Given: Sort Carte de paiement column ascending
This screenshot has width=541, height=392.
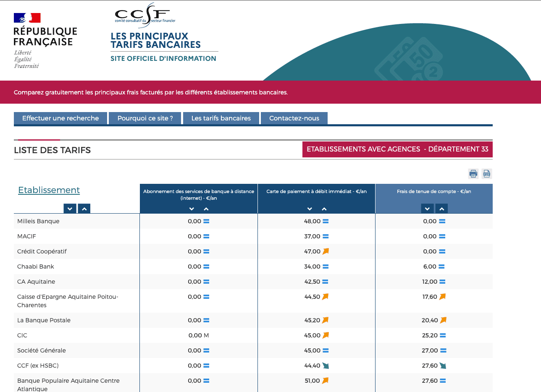Looking at the screenshot, I should [324, 209].
